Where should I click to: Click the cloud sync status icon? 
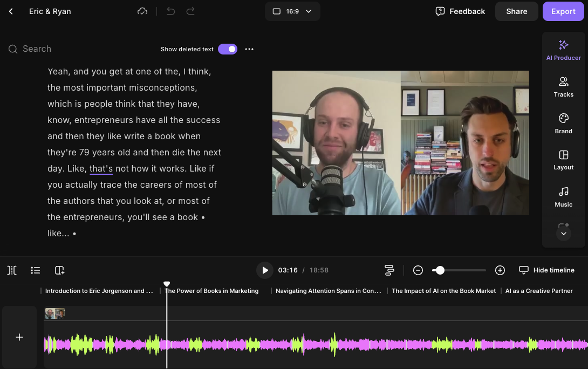[142, 11]
